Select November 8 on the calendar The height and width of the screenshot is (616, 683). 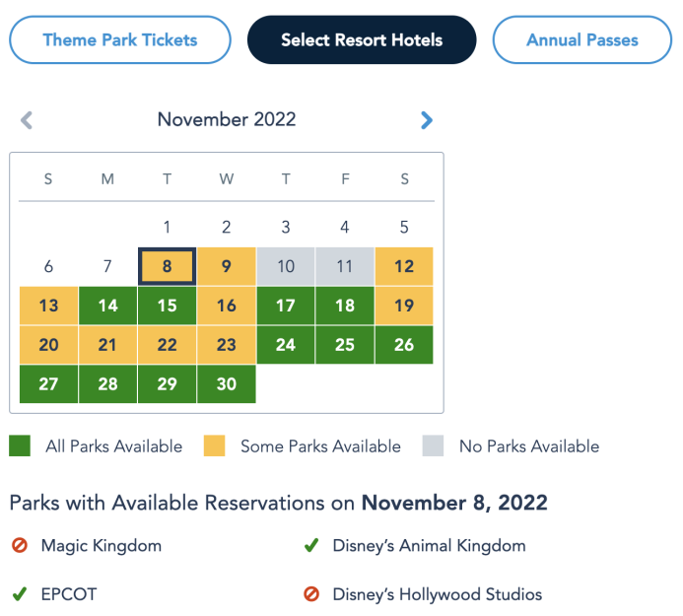tap(168, 266)
